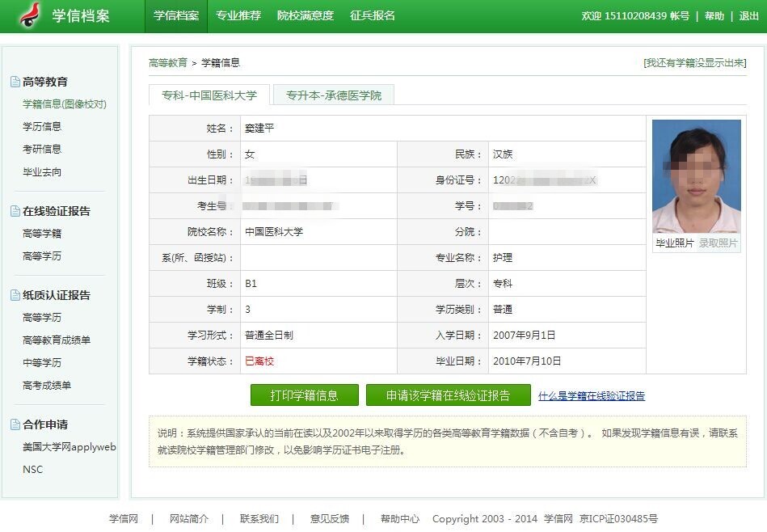Switch to the 专升本-承德医学院 tab
This screenshot has height=532, width=767.
335,95
